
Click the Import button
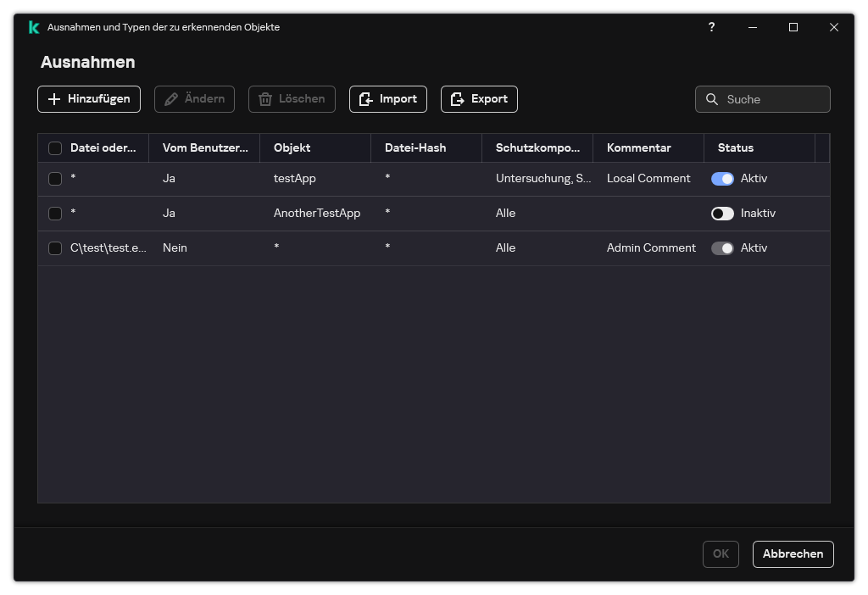(x=387, y=99)
